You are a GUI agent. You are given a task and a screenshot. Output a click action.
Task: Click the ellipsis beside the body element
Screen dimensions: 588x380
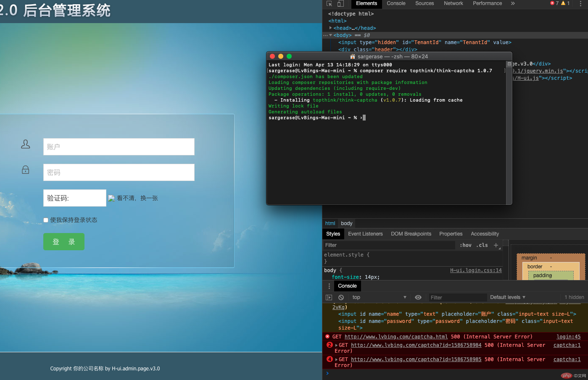(325, 35)
